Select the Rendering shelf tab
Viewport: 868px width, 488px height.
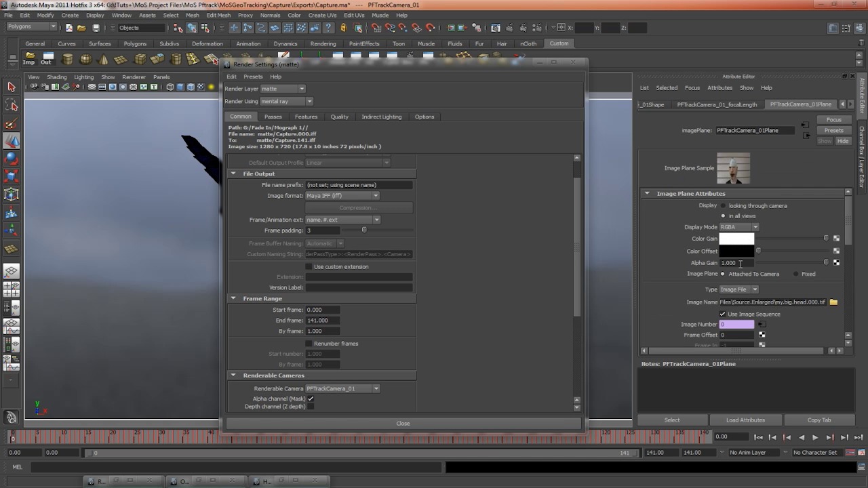point(323,43)
